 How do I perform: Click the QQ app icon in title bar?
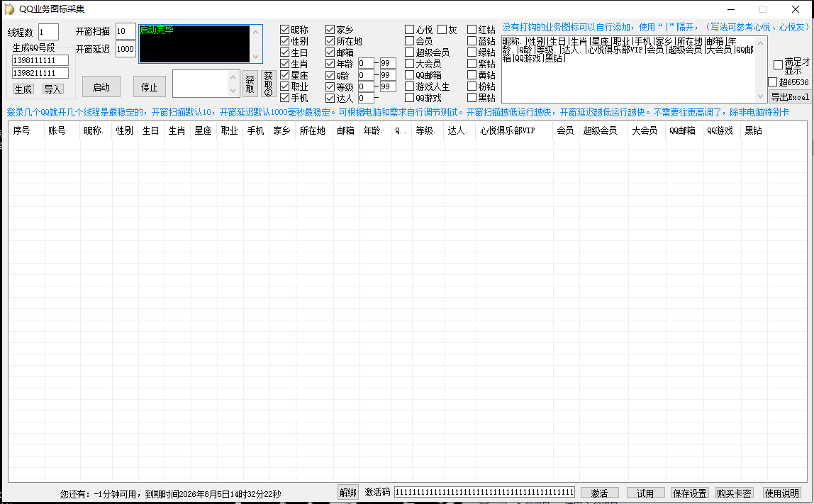pos(9,9)
